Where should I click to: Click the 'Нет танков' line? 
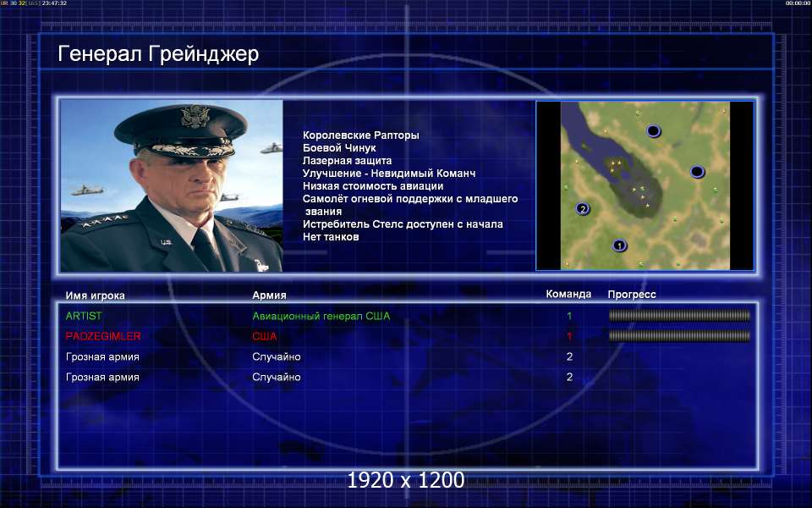331,237
